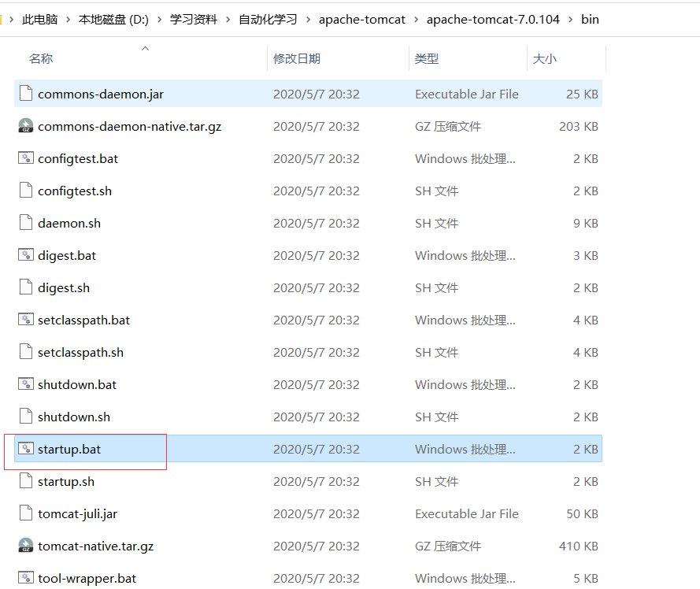Expand the chevron before 此电脑
The width and height of the screenshot is (700, 589).
[x=12, y=20]
